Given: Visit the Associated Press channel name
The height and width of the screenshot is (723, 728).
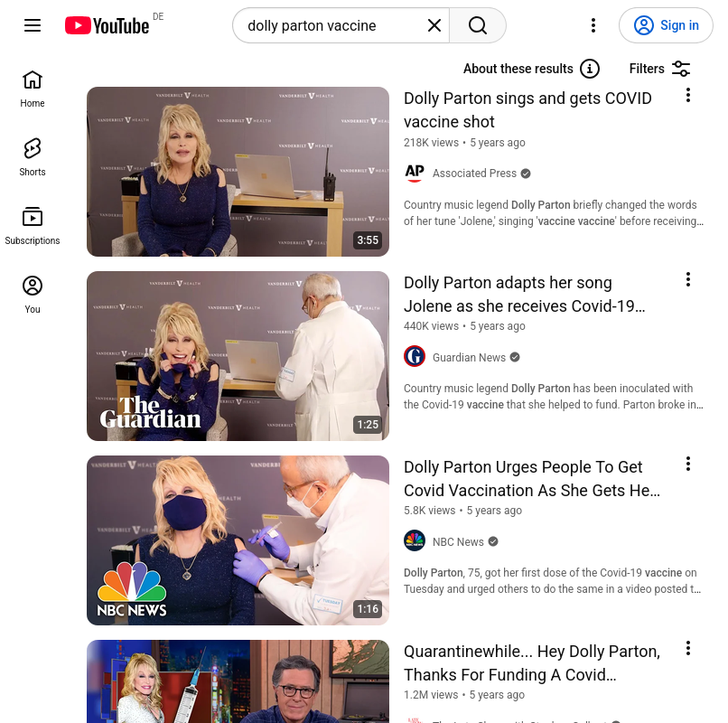Looking at the screenshot, I should [x=474, y=174].
